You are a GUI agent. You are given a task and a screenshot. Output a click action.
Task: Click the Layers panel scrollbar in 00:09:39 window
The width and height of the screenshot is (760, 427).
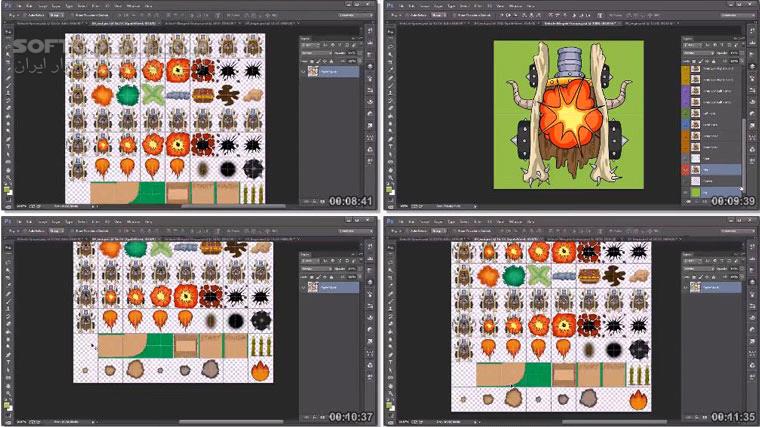pos(744,155)
